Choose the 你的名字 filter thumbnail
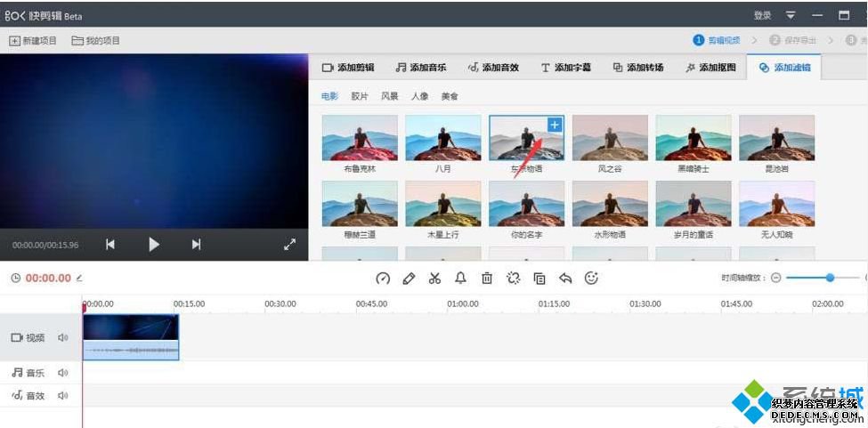868x428 pixels. click(x=526, y=204)
